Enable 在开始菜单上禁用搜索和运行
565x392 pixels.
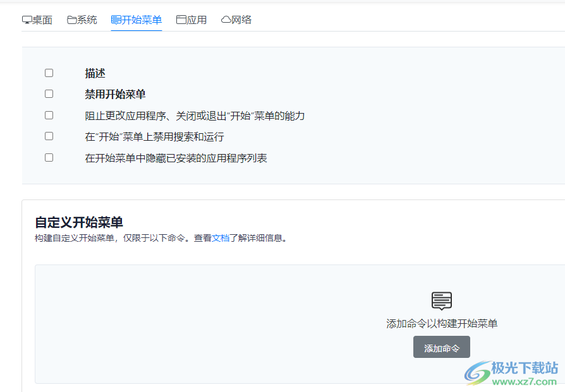point(49,136)
